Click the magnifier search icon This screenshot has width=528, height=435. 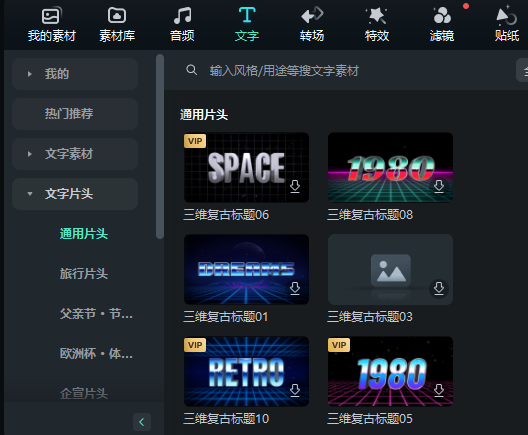point(192,70)
